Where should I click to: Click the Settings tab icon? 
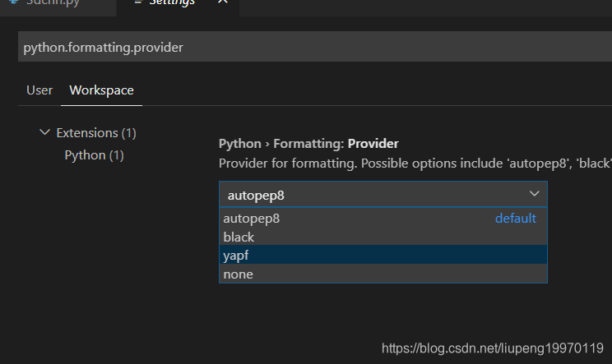tap(137, 2)
